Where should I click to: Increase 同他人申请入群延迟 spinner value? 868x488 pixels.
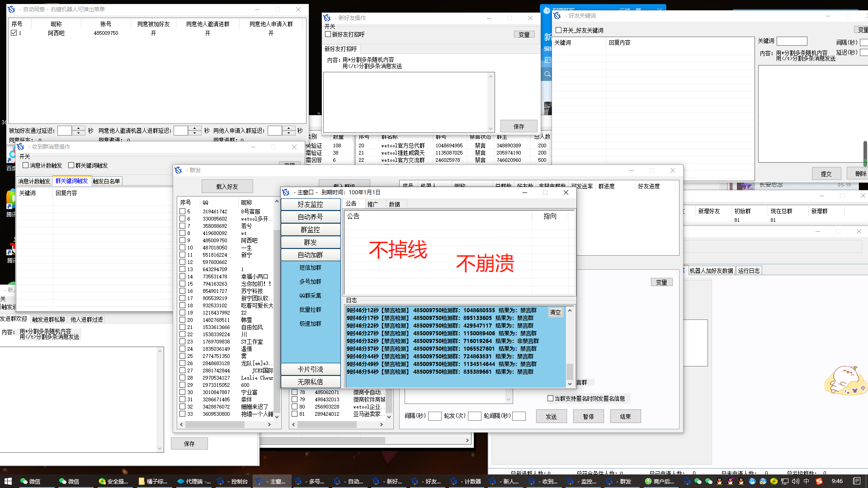point(289,128)
